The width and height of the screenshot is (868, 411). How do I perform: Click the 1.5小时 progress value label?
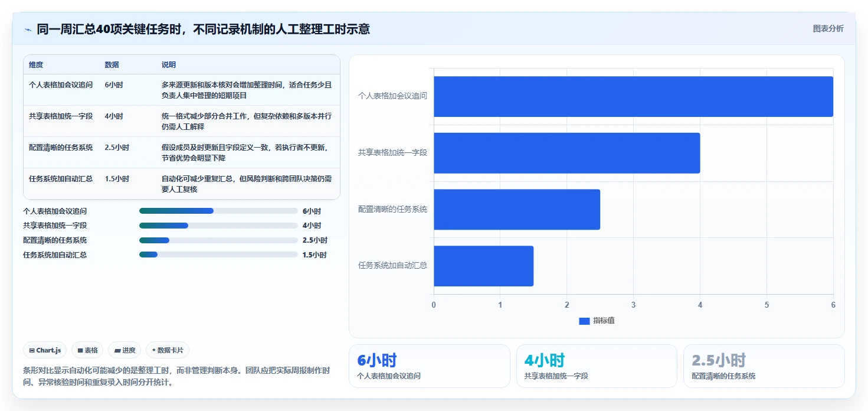[315, 255]
